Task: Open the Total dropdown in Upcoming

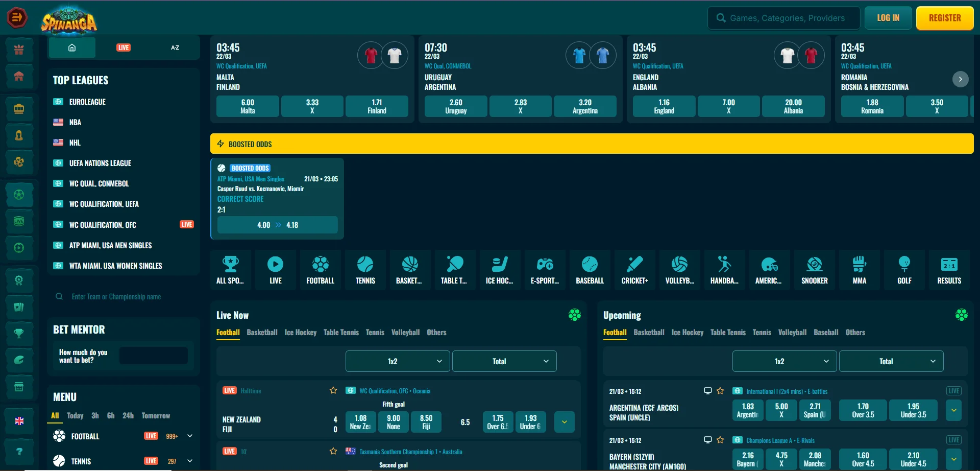Action: coord(891,361)
